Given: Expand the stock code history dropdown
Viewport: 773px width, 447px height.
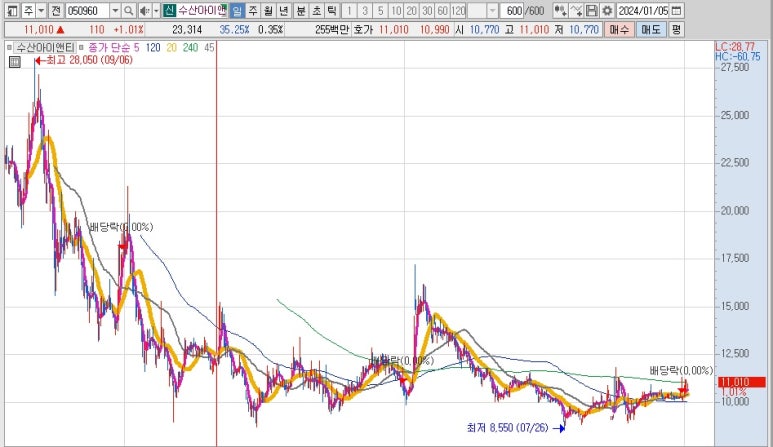Looking at the screenshot, I should point(115,10).
